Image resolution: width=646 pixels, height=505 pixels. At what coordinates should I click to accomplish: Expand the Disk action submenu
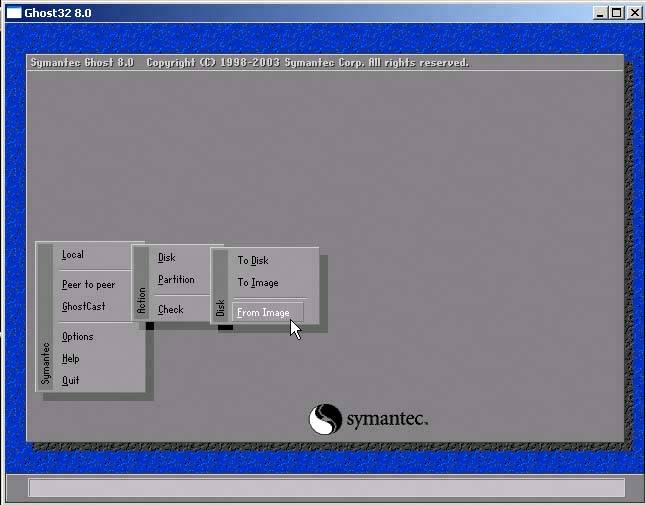tap(166, 258)
